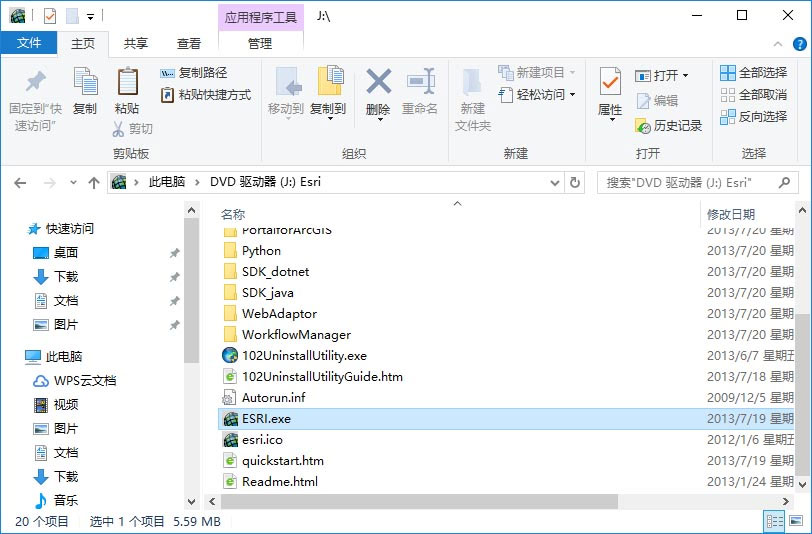Click Paste shortcut button
The height and width of the screenshot is (534, 812).
tap(206, 95)
